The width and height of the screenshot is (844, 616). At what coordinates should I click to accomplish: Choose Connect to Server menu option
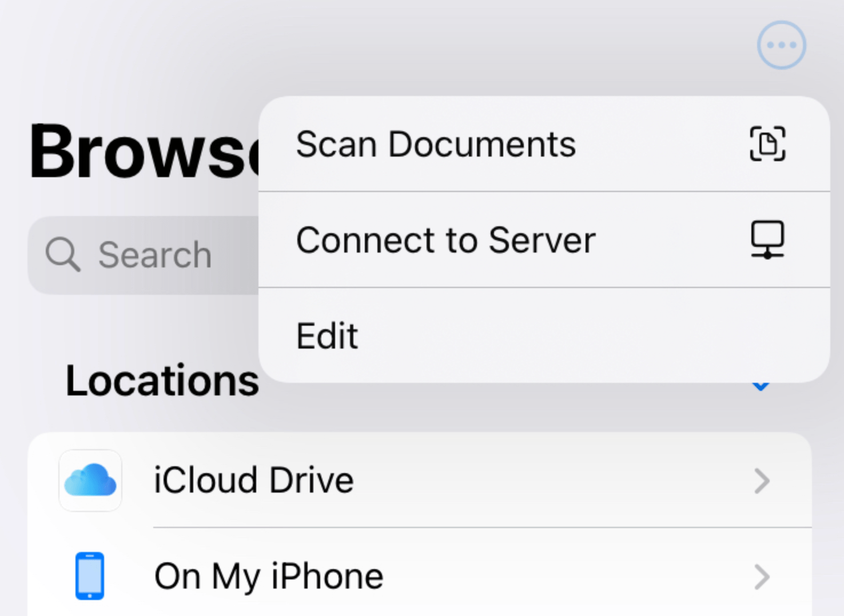544,240
